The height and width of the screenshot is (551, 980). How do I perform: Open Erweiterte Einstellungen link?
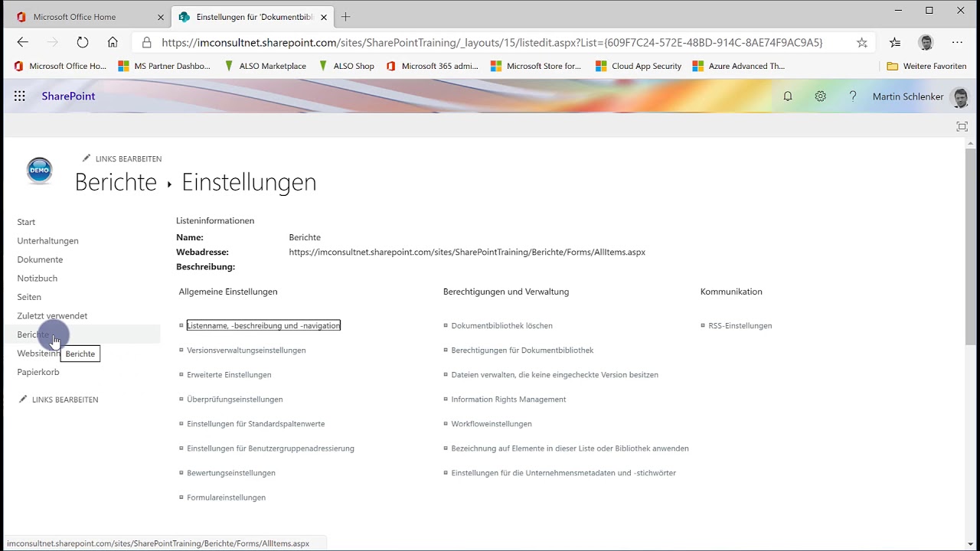click(x=229, y=375)
